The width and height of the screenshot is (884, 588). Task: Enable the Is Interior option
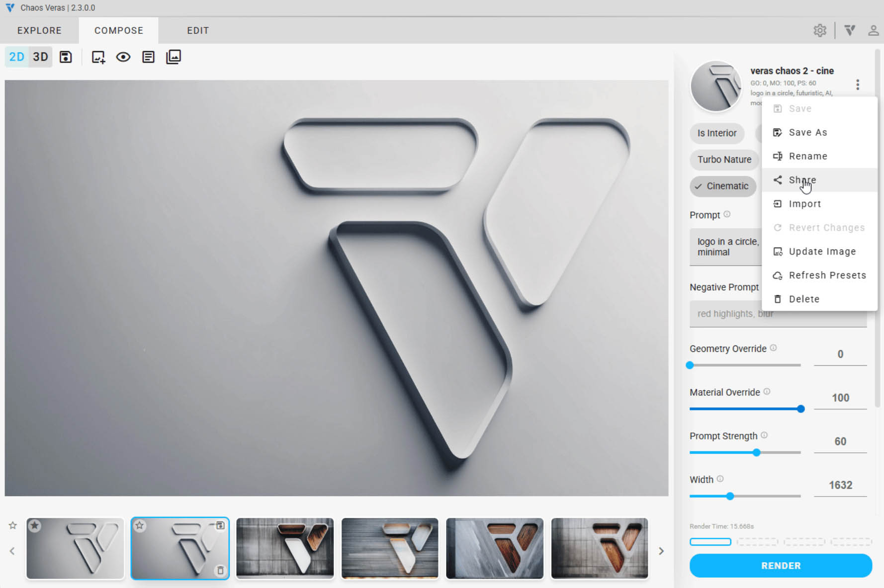coord(716,133)
